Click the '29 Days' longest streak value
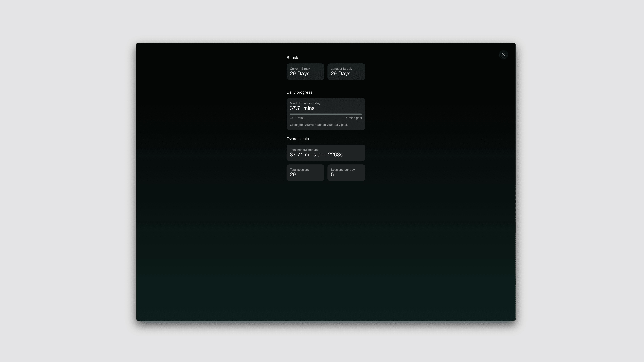 340,74
